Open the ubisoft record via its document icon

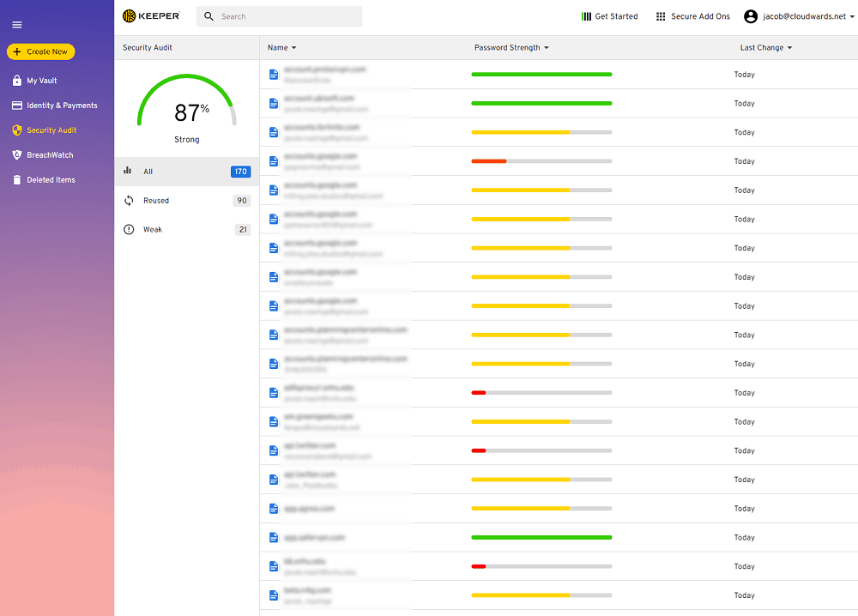(274, 104)
